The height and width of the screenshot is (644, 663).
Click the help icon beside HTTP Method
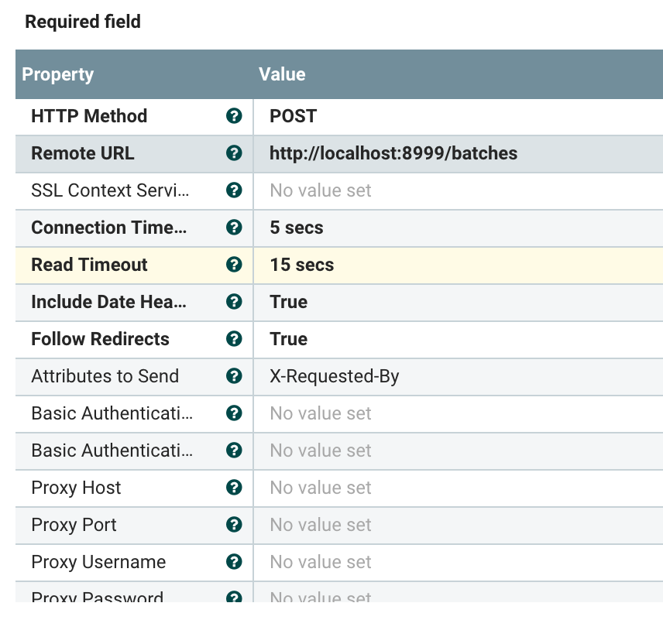(234, 116)
